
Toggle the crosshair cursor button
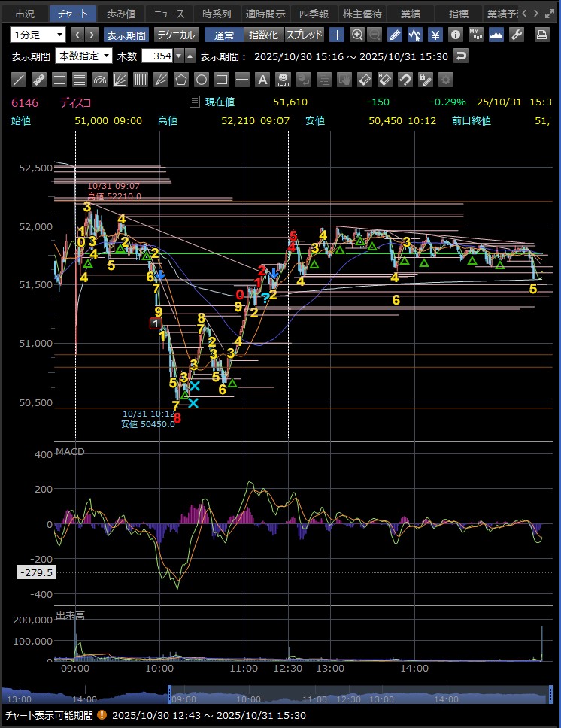click(338, 35)
